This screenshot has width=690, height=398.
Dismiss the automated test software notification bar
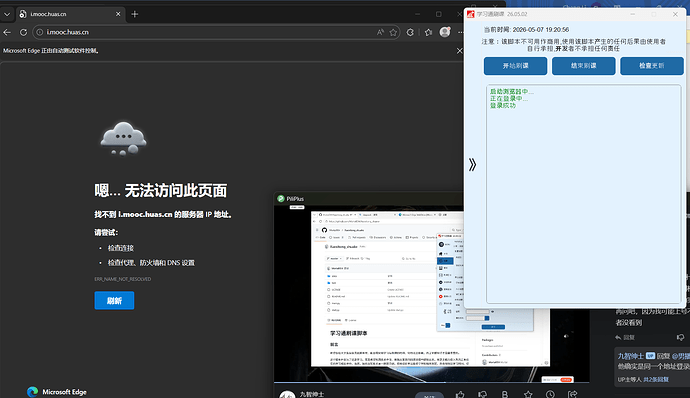[x=459, y=51]
